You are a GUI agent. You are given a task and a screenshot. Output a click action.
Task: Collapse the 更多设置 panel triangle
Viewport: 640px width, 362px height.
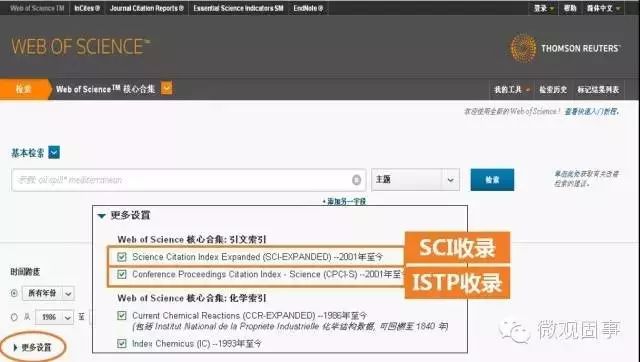pos(102,216)
